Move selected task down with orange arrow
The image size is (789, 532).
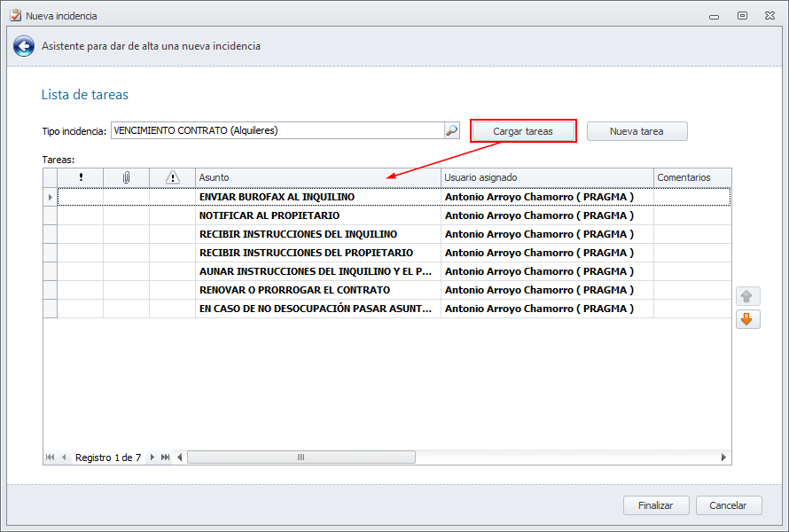[747, 319]
